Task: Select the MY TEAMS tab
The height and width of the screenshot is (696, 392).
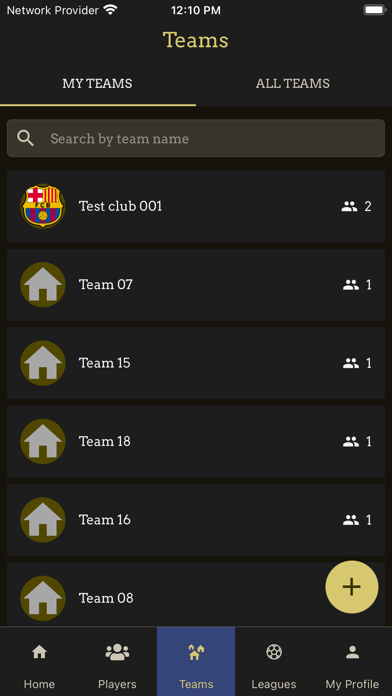Action: pyautogui.click(x=97, y=83)
